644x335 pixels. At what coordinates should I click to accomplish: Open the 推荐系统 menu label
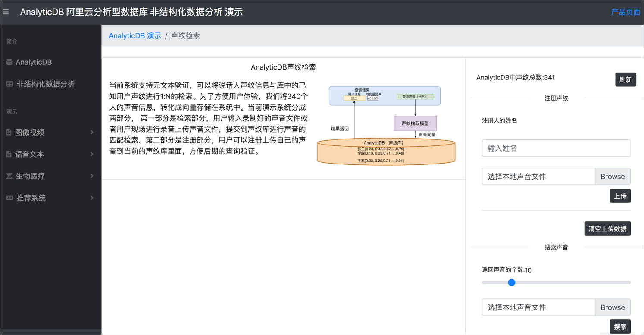[x=31, y=198]
